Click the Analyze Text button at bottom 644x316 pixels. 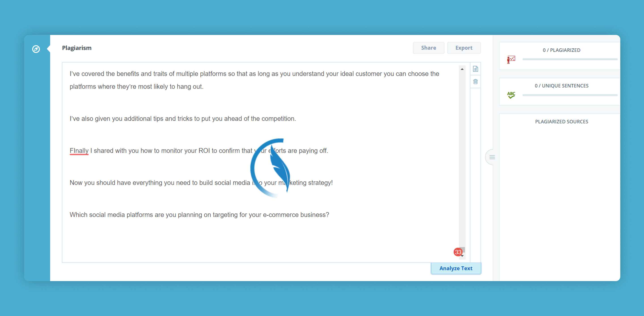(x=455, y=268)
